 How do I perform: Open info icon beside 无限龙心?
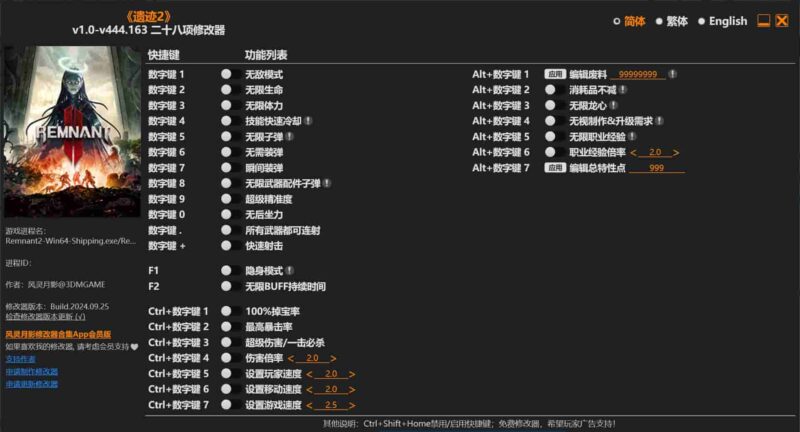pyautogui.click(x=613, y=105)
